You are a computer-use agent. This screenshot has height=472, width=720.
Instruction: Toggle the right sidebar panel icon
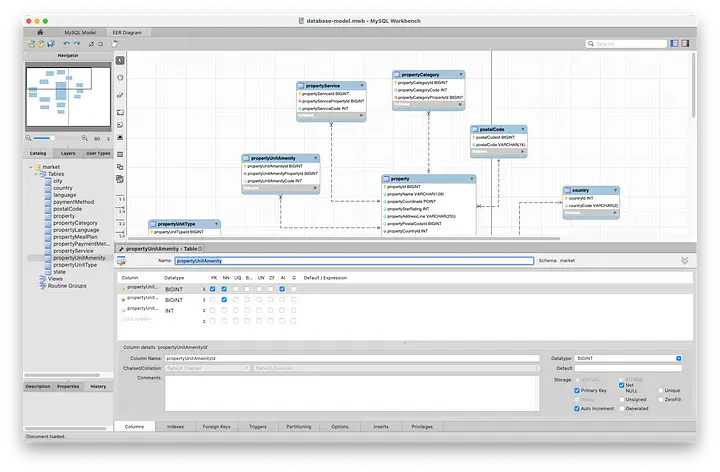[x=685, y=44]
